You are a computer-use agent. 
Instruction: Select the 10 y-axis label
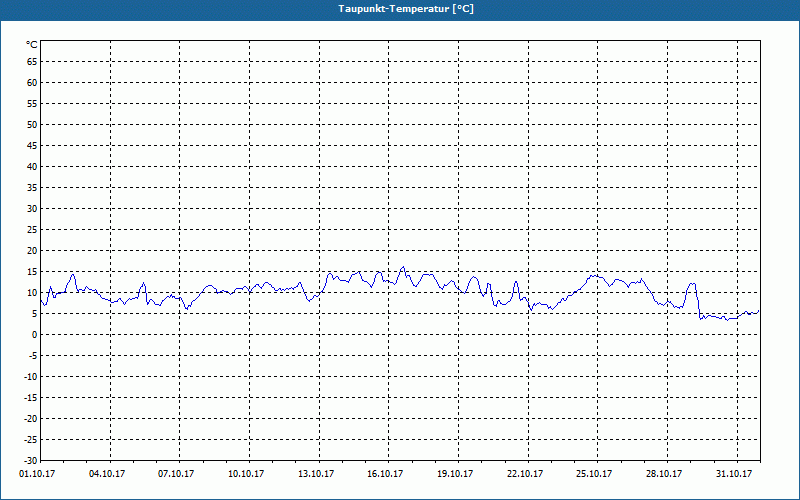pos(32,292)
